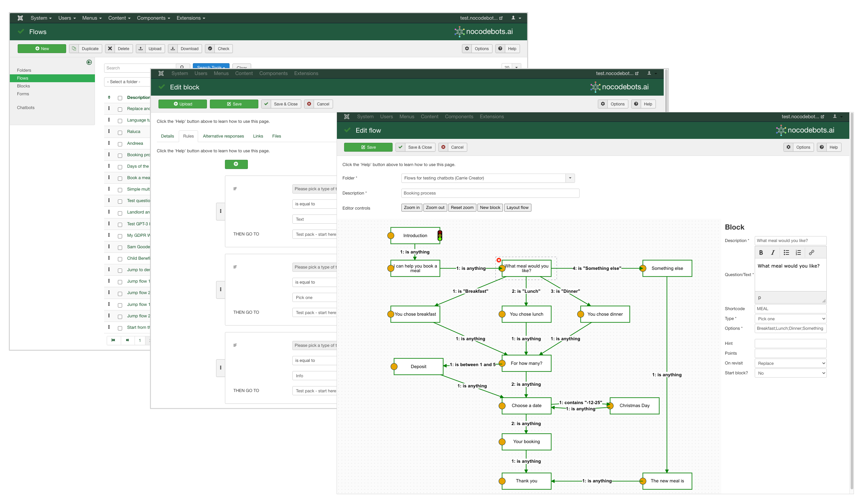The image size is (868, 504).
Task: Open the Components menu in Flows window
Action: (x=153, y=18)
